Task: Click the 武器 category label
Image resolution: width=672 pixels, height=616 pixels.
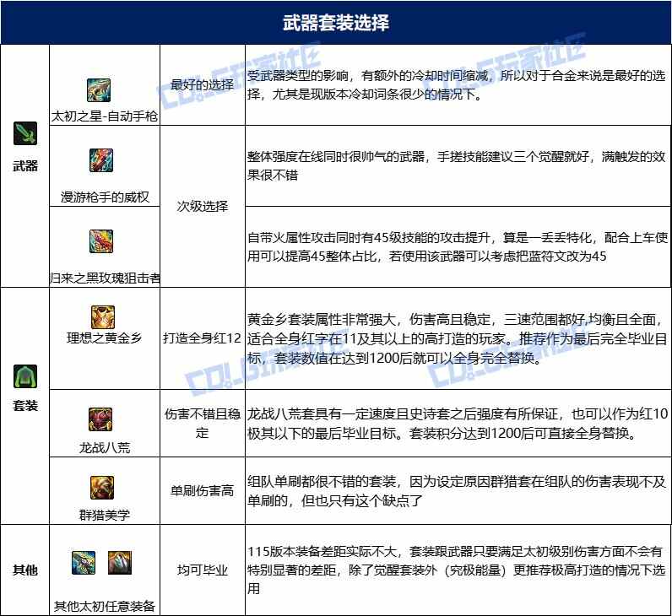Action: [x=25, y=165]
